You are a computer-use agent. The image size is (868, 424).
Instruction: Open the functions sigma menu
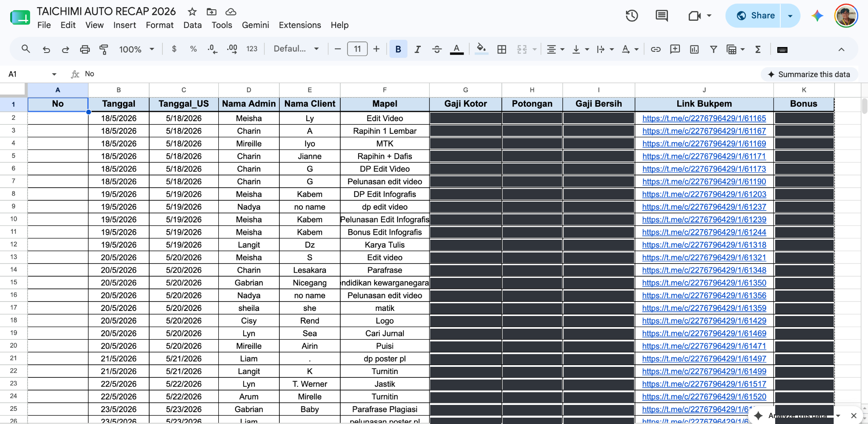coord(758,49)
